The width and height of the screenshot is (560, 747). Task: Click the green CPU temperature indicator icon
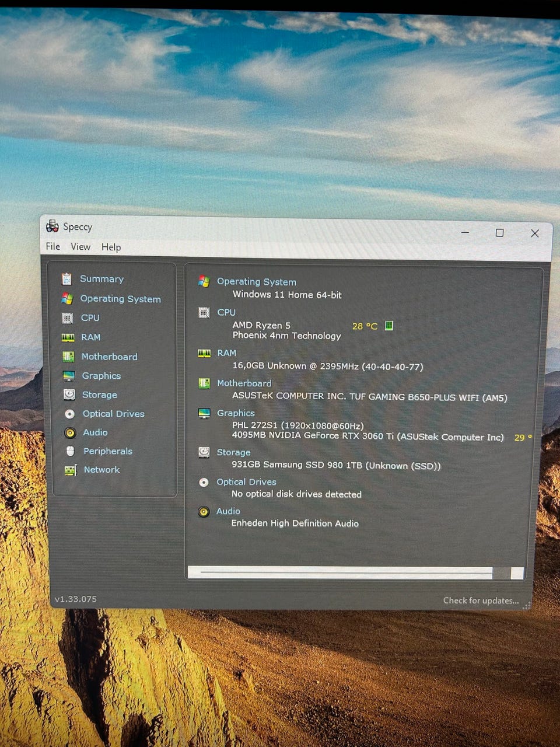click(389, 326)
